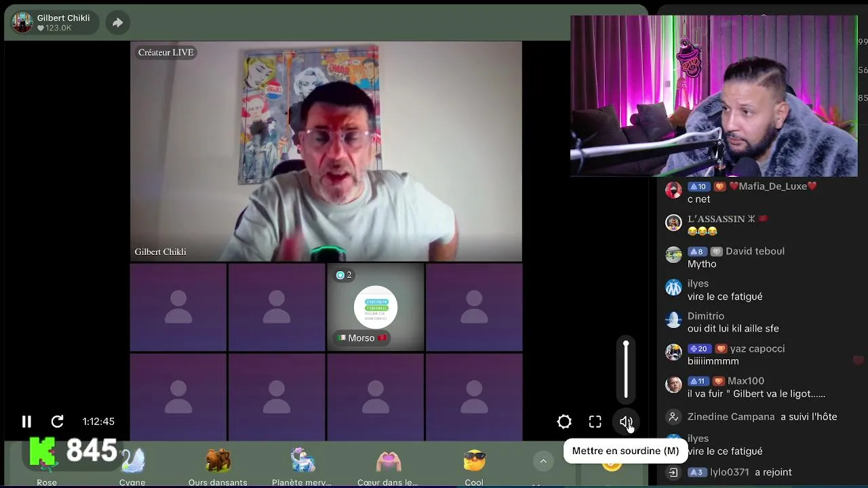Image resolution: width=868 pixels, height=488 pixels.
Task: Click the username lylo0371 joined notice
Action: (x=730, y=472)
